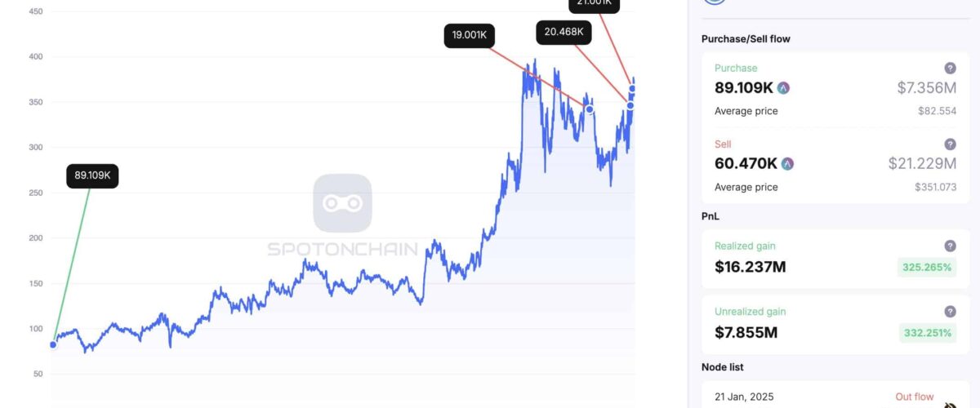
Task: Click the Out flow label in node list
Action: click(x=914, y=397)
